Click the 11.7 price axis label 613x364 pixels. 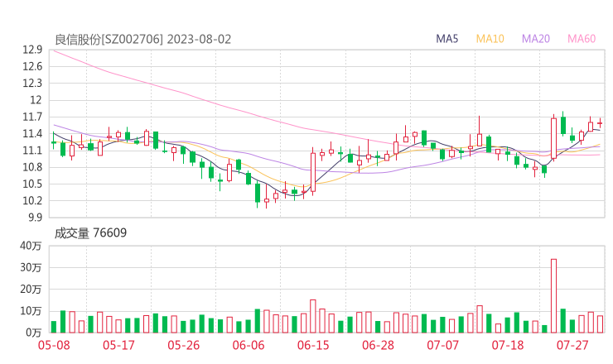tap(32, 117)
